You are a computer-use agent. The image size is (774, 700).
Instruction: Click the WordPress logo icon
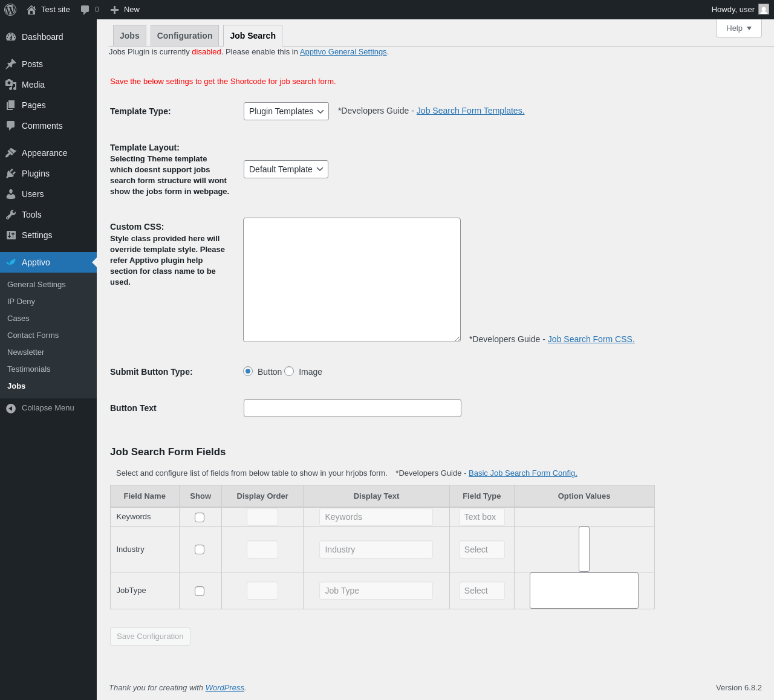[10, 10]
